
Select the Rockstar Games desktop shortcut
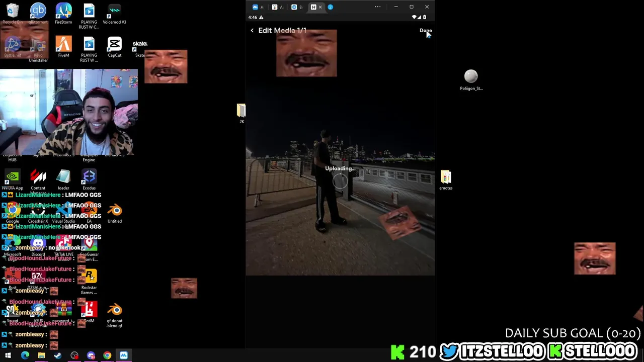[89, 282]
